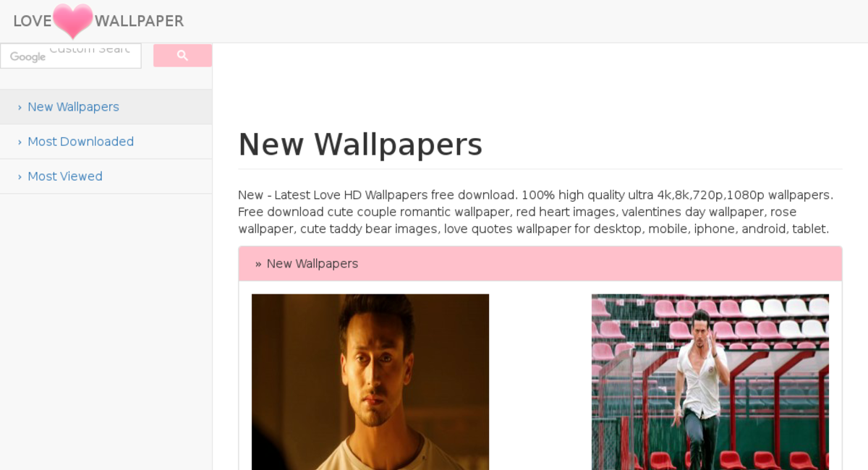Click the wallpaper description paragraph text
Screen dimensions: 868x470
(x=536, y=212)
